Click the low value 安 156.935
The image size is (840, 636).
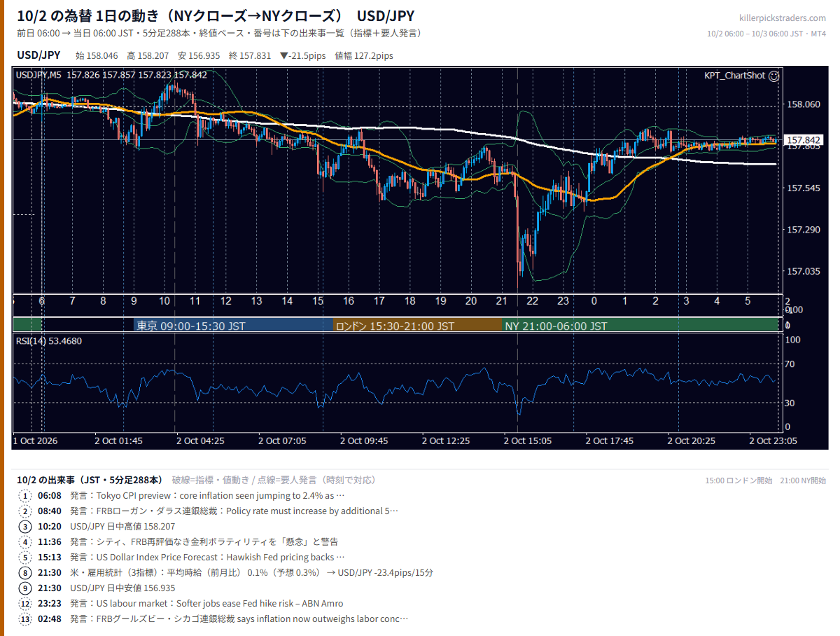tap(199, 56)
